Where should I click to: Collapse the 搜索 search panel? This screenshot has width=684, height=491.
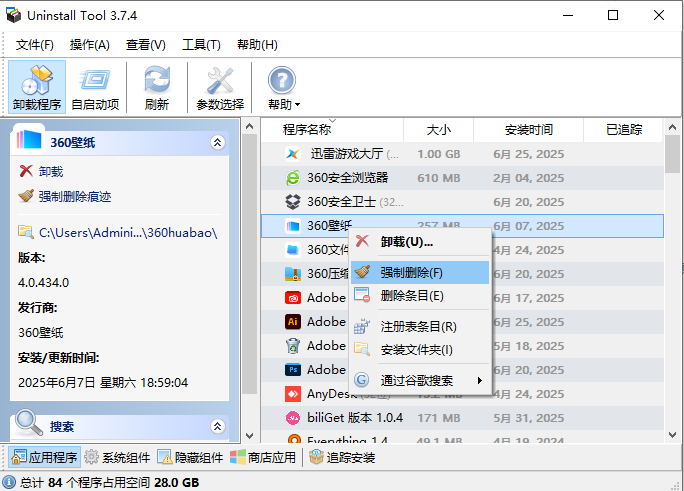coord(218,426)
